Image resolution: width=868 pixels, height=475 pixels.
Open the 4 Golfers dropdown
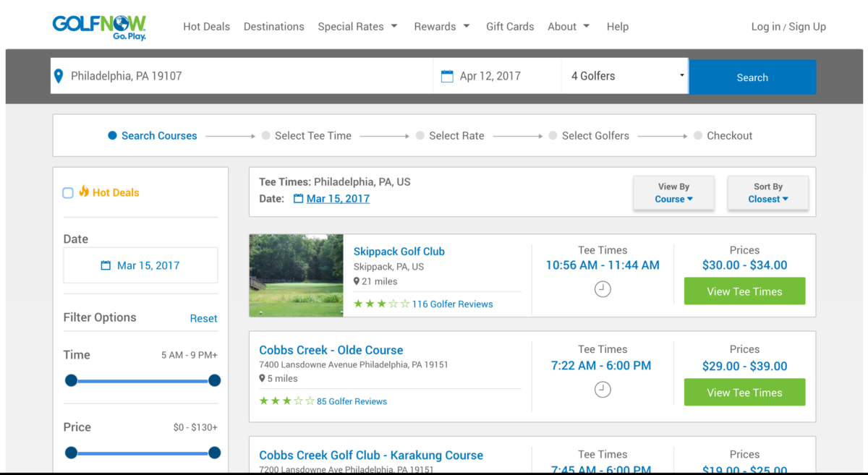[x=625, y=76]
